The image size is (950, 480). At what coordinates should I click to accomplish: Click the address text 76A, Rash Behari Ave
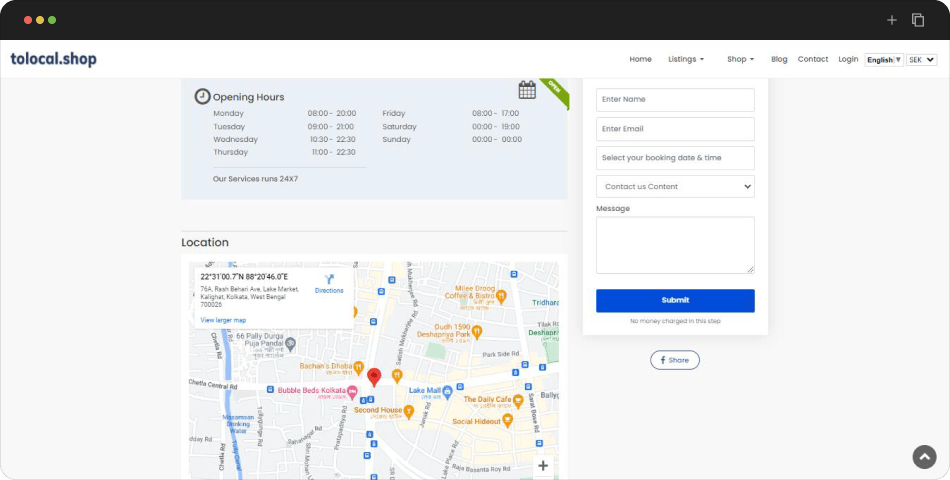click(250, 297)
